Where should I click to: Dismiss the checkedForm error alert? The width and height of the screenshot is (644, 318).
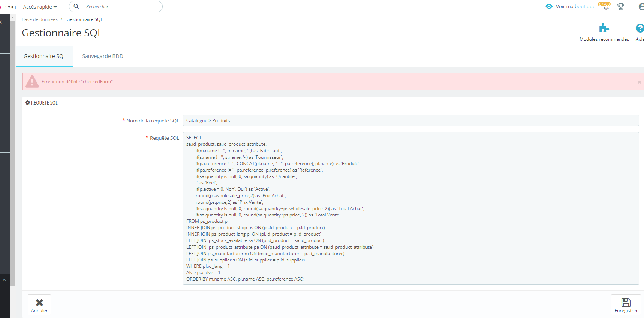[639, 82]
